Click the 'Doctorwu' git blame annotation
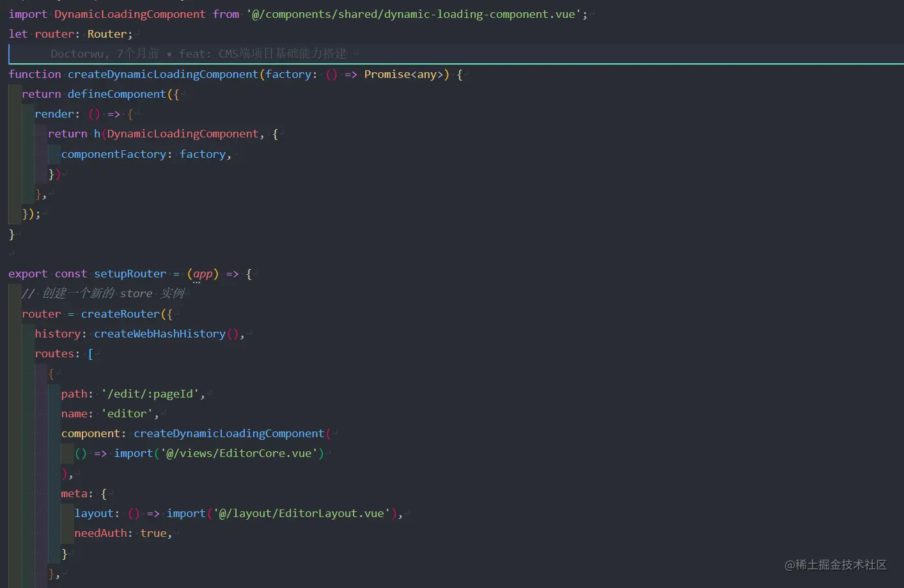Screen dimensions: 904x588 [x=78, y=54]
